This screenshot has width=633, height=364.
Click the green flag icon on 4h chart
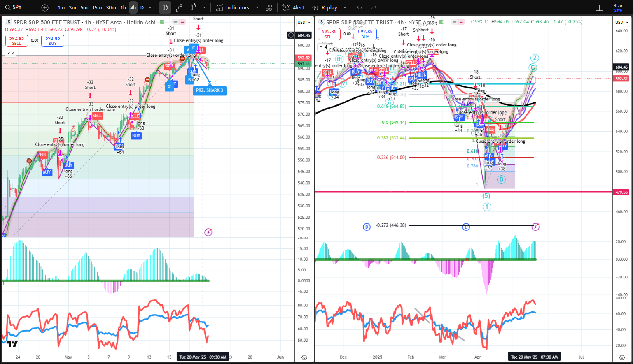click(441, 22)
